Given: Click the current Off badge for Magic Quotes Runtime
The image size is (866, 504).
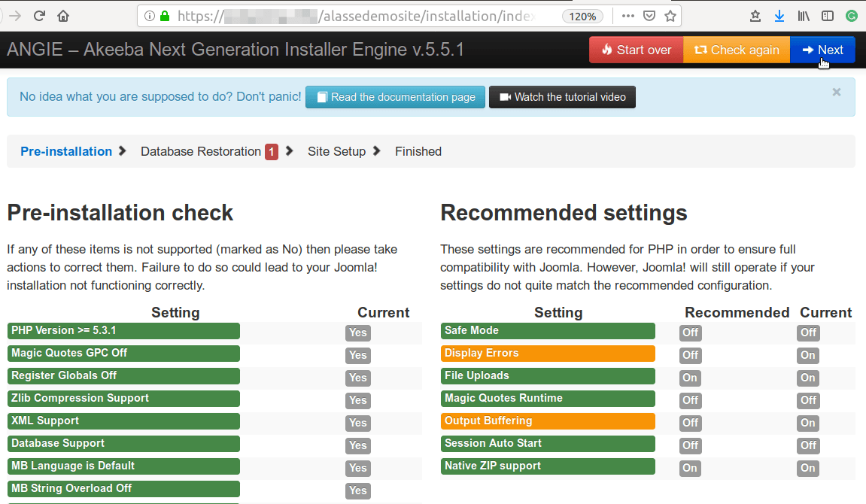Looking at the screenshot, I should (808, 401).
